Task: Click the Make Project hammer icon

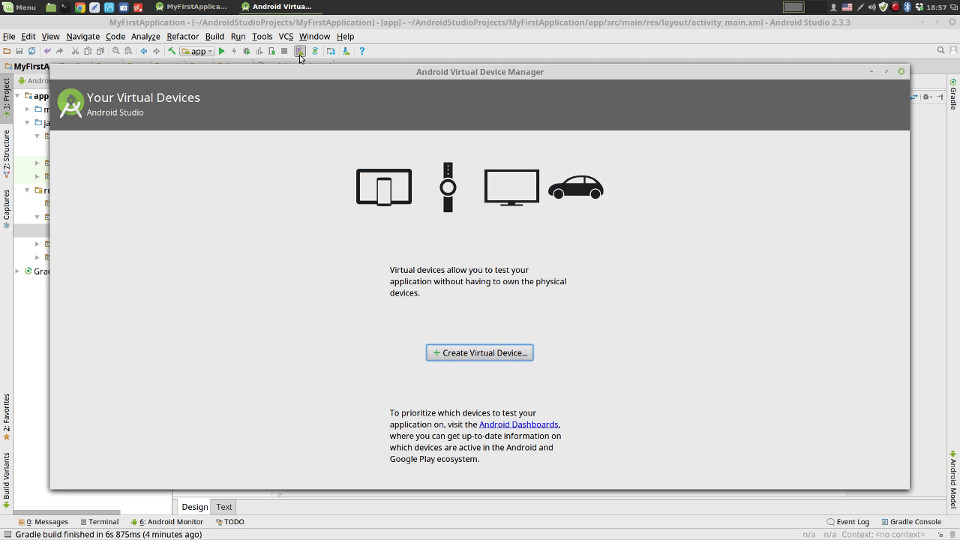Action: 172,51
